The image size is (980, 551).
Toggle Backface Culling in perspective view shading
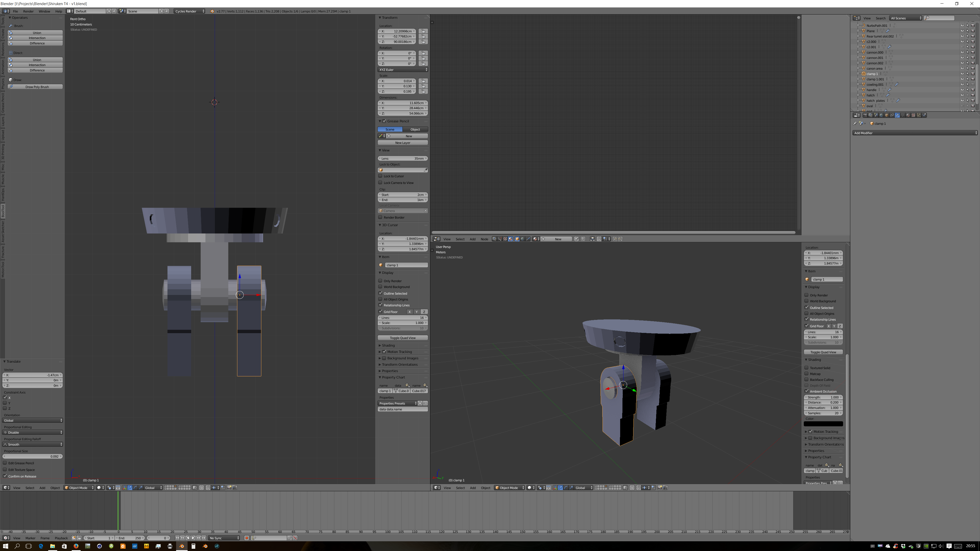pyautogui.click(x=806, y=380)
